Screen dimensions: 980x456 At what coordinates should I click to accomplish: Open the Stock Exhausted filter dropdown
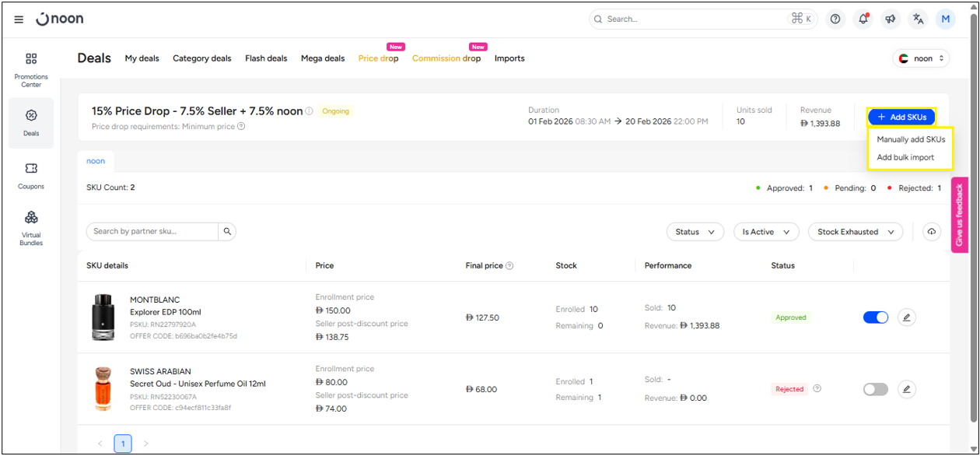click(x=855, y=232)
